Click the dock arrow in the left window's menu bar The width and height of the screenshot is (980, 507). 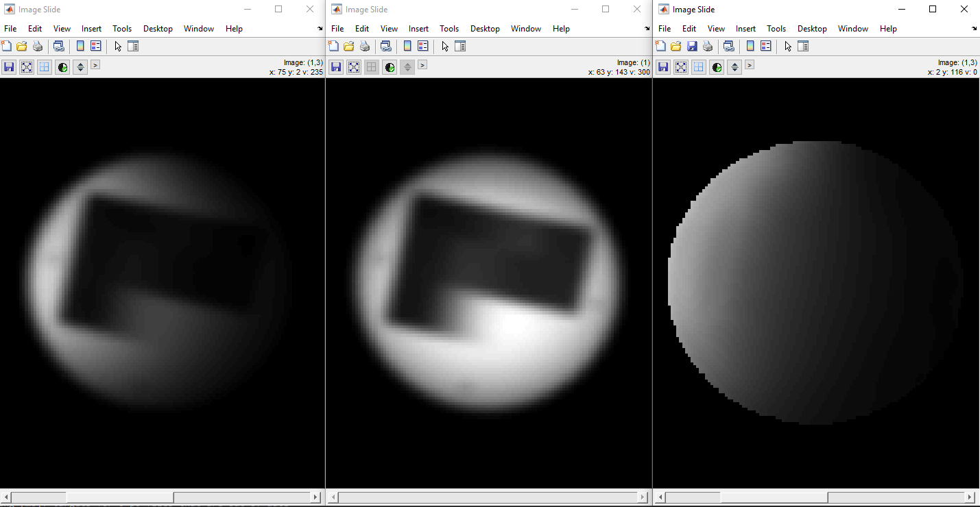click(x=320, y=29)
